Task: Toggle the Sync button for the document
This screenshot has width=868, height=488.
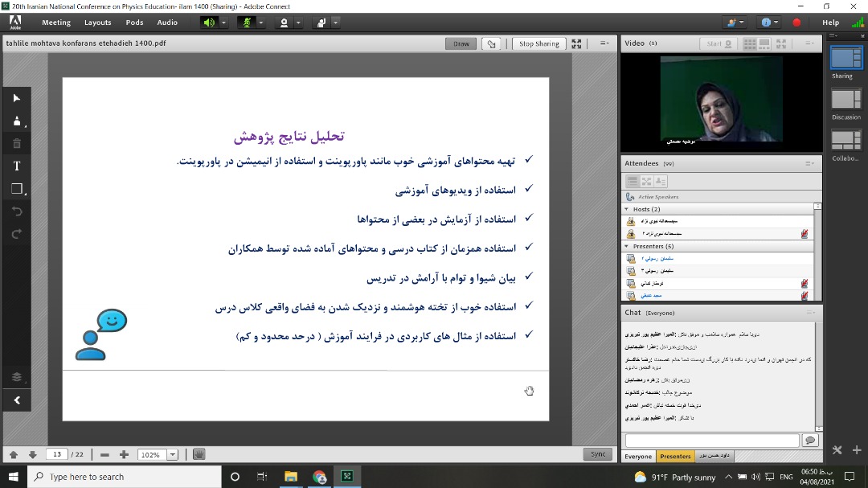Action: click(x=598, y=454)
